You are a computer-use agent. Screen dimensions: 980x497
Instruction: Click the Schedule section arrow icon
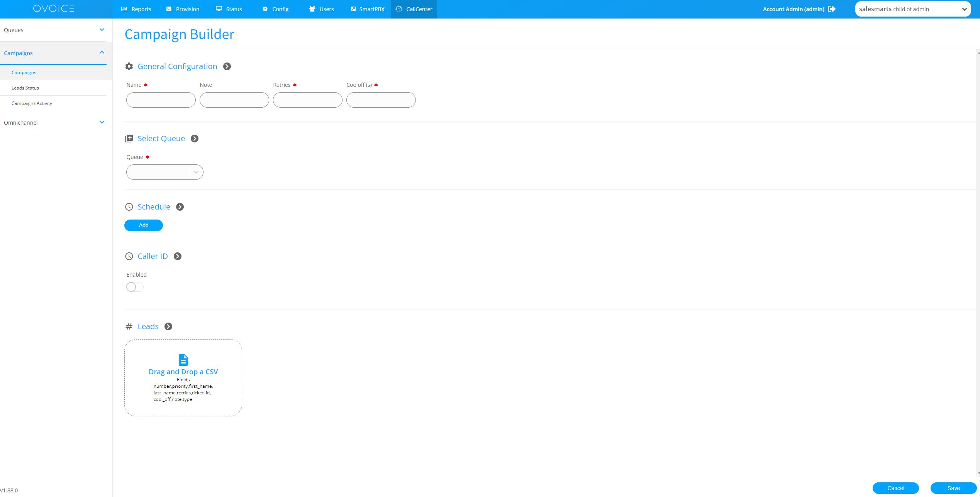coord(180,207)
